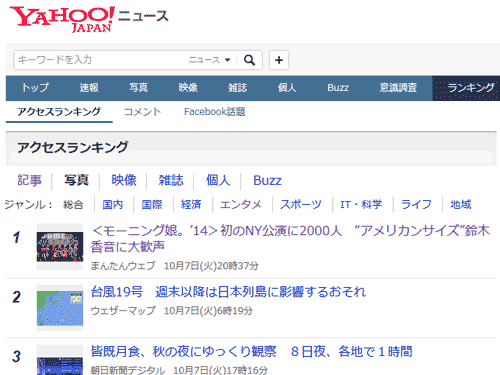500x375 pixels.
Task: Focus the キーワードを入力 search field
Action: pyautogui.click(x=100, y=60)
